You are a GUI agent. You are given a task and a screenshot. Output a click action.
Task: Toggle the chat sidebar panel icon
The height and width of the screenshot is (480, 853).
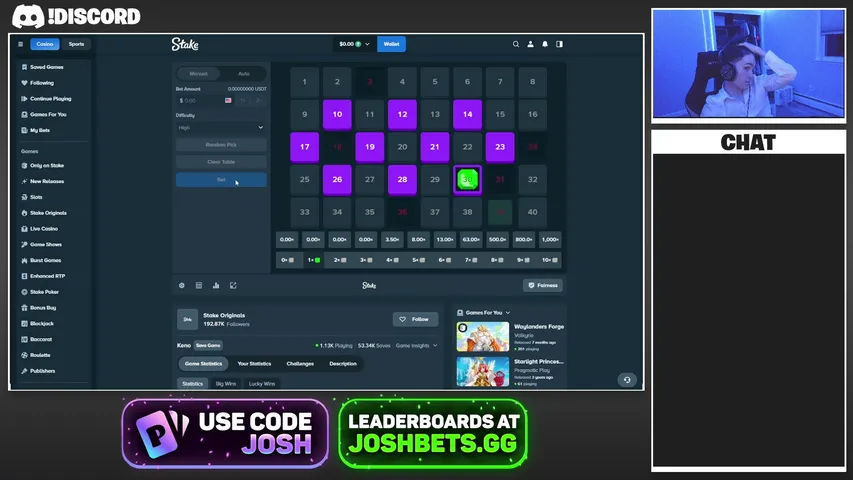(559, 44)
